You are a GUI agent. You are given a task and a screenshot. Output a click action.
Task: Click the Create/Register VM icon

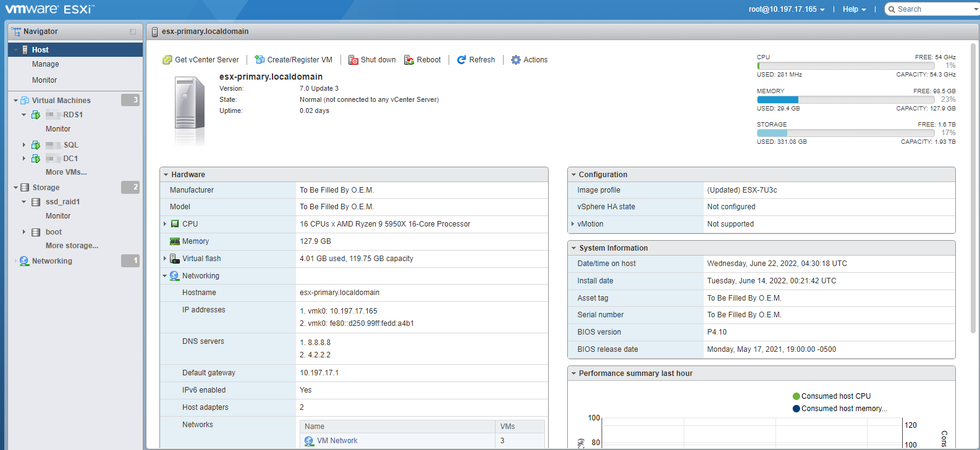(x=260, y=60)
